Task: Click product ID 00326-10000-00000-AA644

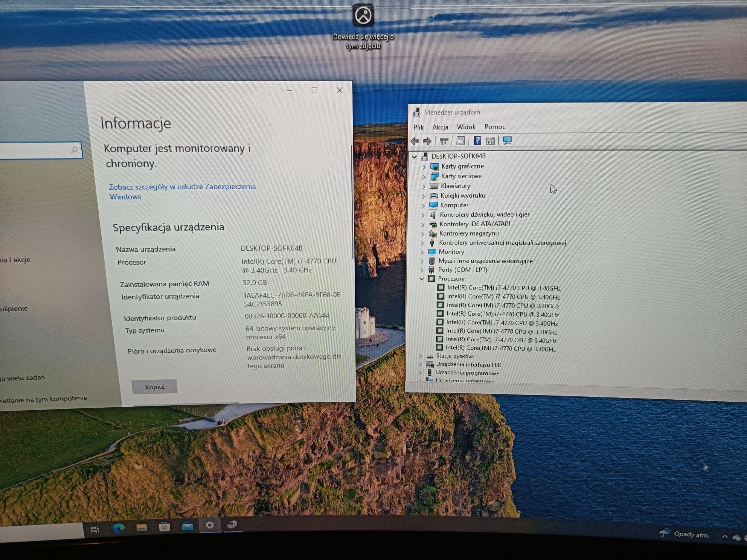Action: pos(287,315)
